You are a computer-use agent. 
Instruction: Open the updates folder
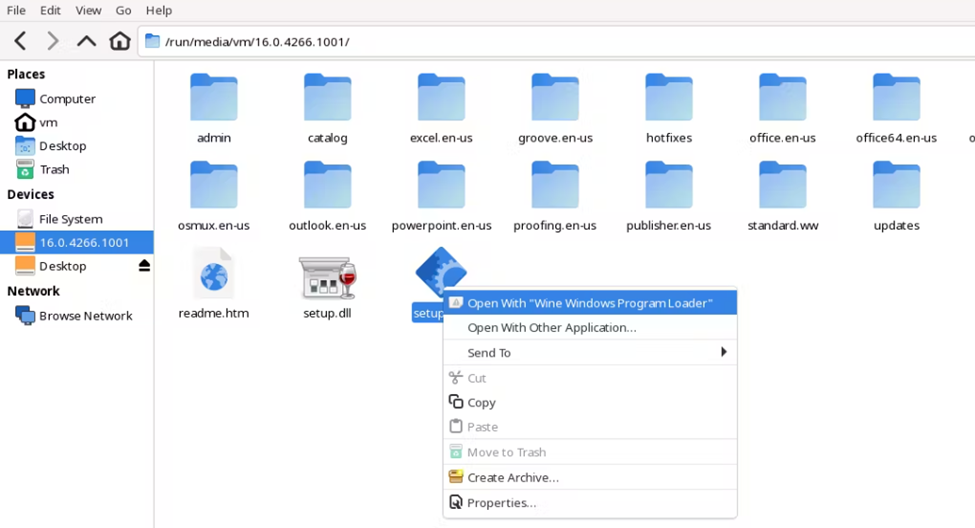pos(896,187)
